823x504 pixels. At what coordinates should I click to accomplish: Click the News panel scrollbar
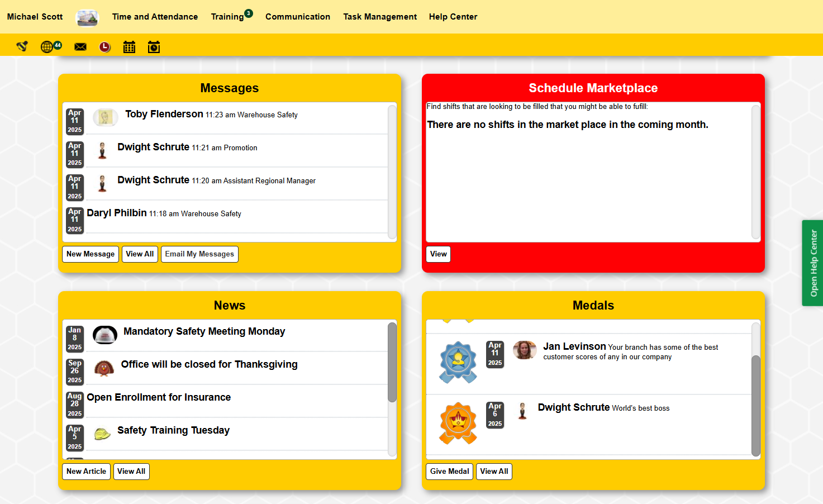392,362
